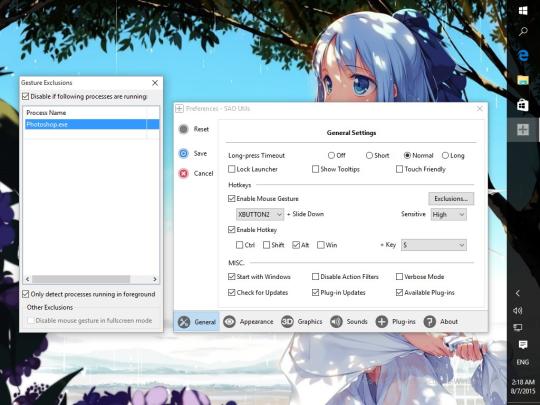This screenshot has width=540, height=405.
Task: Enable the Verbose Mode checkbox
Action: coord(399,277)
